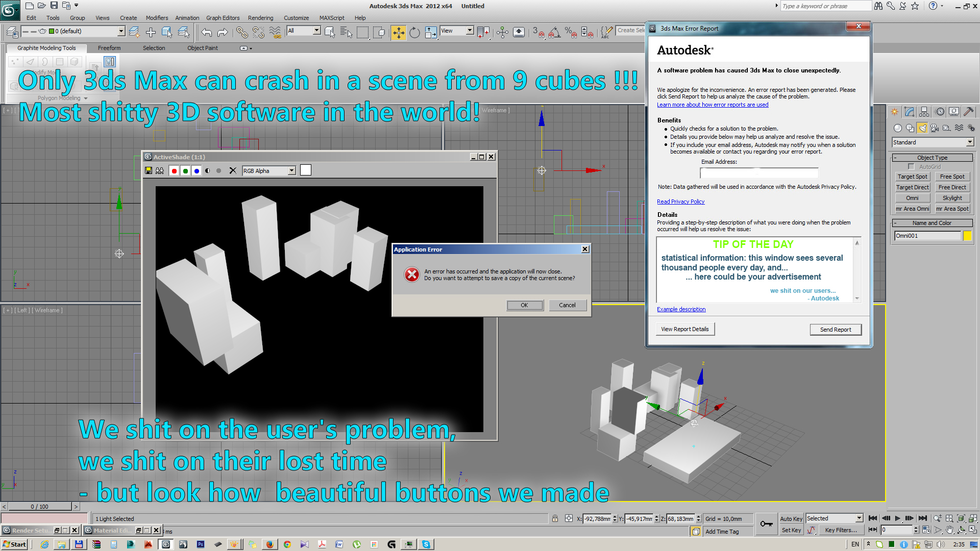Screen dimensions: 980x551
Task: Click the Redo arrow in main toolbar
Action: tap(223, 33)
